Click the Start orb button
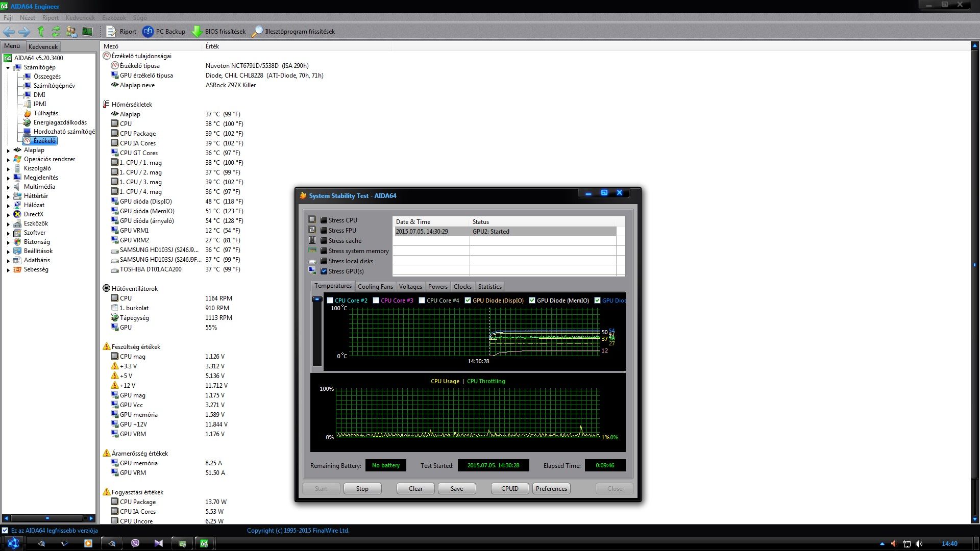Viewport: 980px width, 551px height. click(14, 543)
